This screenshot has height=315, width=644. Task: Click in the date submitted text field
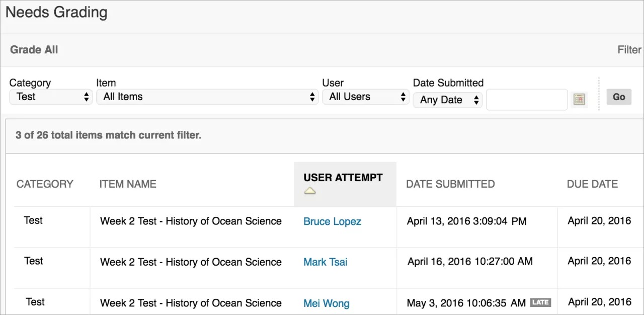(526, 100)
